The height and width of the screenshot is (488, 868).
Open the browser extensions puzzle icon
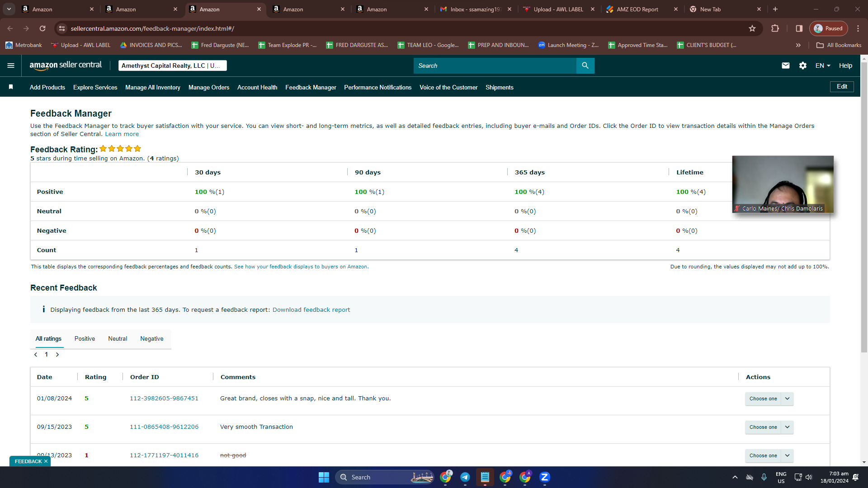pos(775,28)
